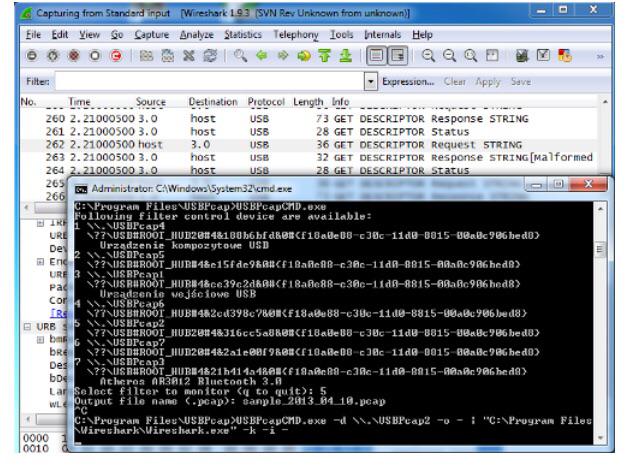Open the View menu
Image resolution: width=634 pixels, height=467 pixels.
(x=89, y=35)
